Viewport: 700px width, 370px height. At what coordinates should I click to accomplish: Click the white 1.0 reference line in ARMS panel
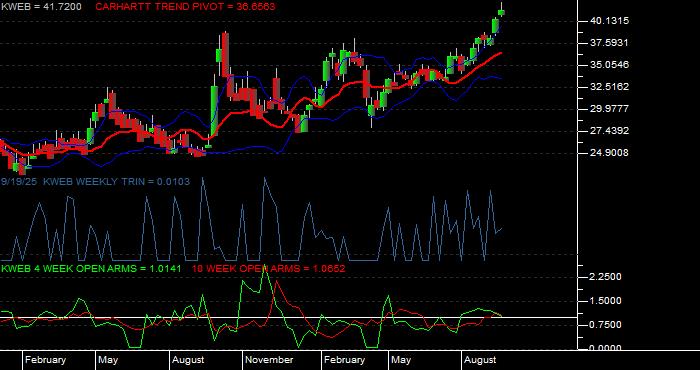(288, 318)
